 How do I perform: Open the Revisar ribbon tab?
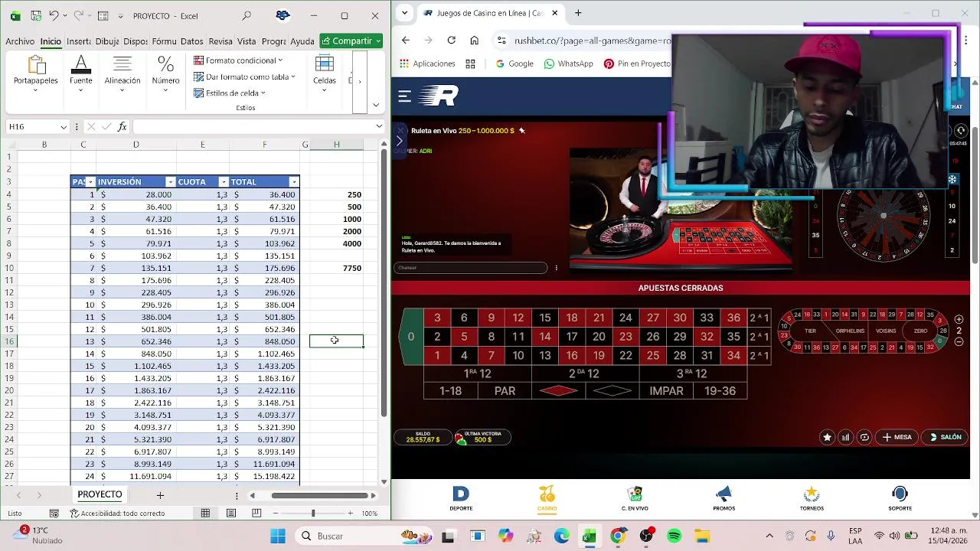220,41
